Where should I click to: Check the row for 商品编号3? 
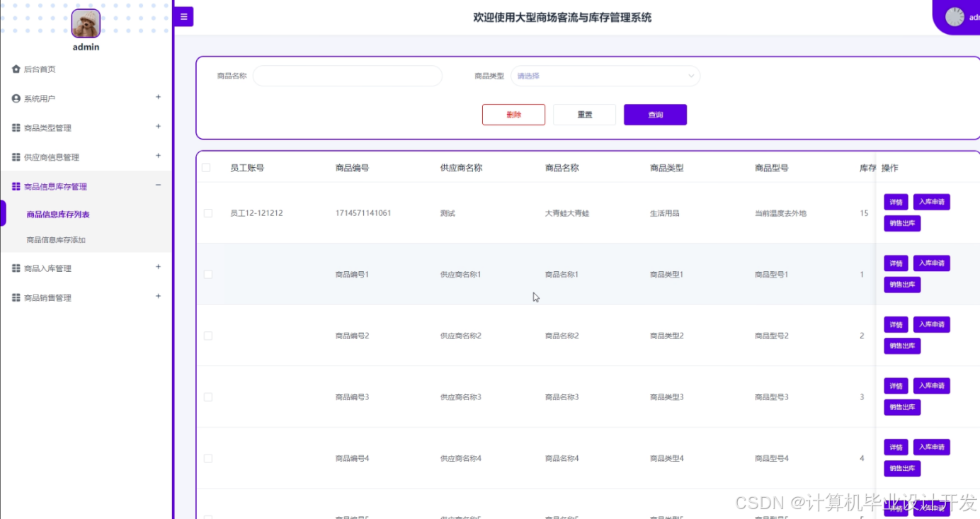[208, 397]
